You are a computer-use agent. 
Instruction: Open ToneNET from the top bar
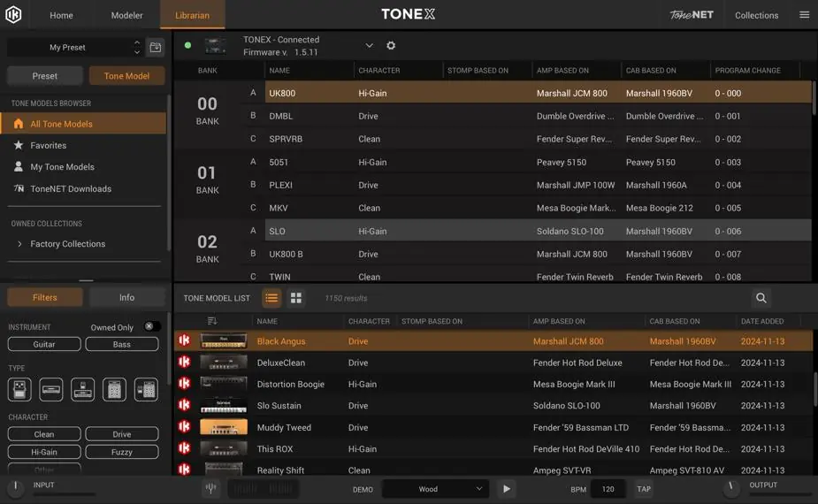coord(692,15)
